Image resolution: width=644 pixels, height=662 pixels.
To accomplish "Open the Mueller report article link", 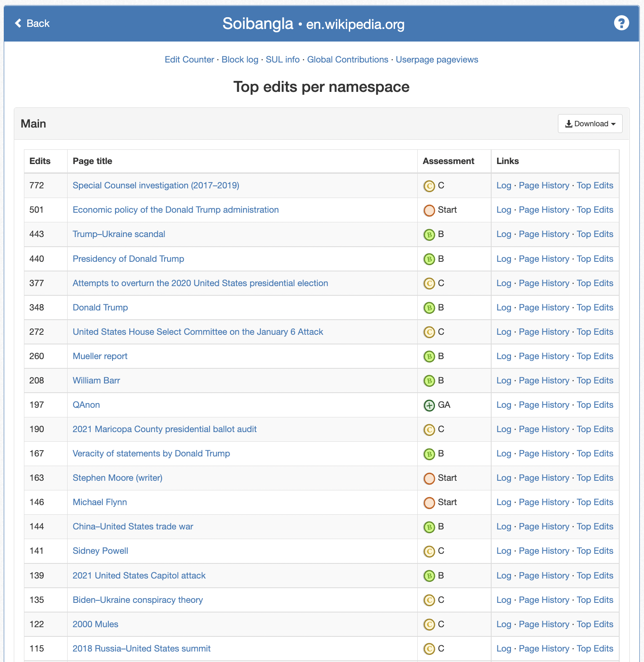I will 100,356.
